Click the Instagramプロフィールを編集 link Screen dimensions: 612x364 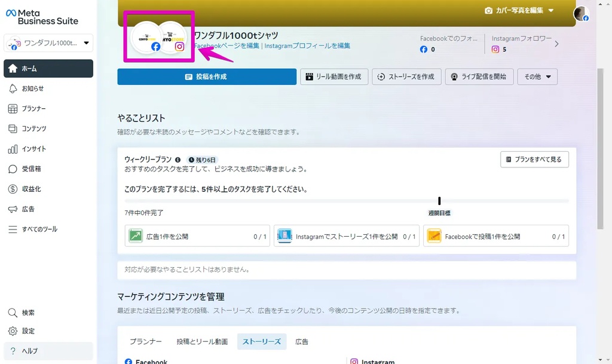[x=307, y=45]
